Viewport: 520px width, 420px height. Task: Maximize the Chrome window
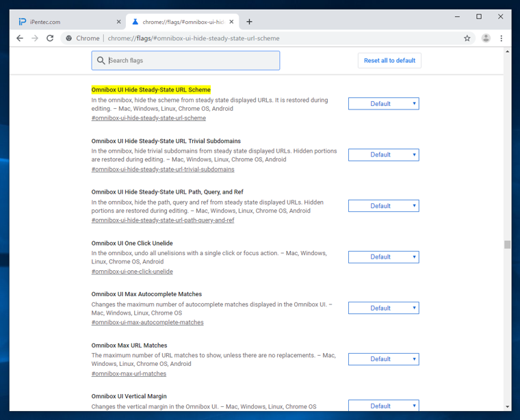[x=479, y=16]
